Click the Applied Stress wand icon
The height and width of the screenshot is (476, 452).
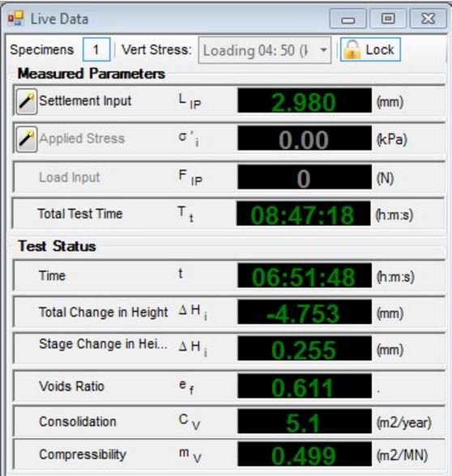click(27, 139)
